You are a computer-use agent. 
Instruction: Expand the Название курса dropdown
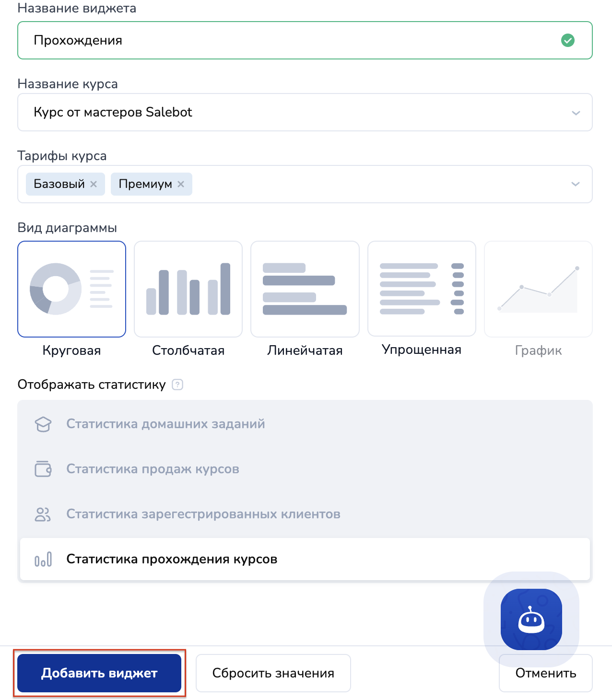(576, 113)
